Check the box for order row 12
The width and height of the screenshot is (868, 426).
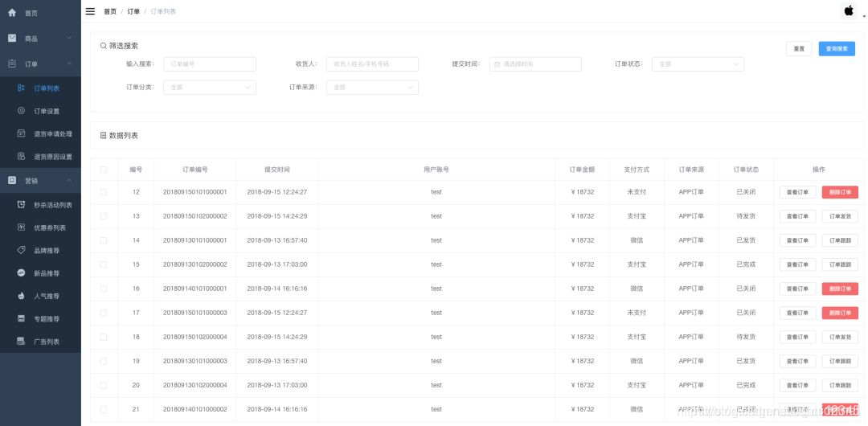click(104, 192)
